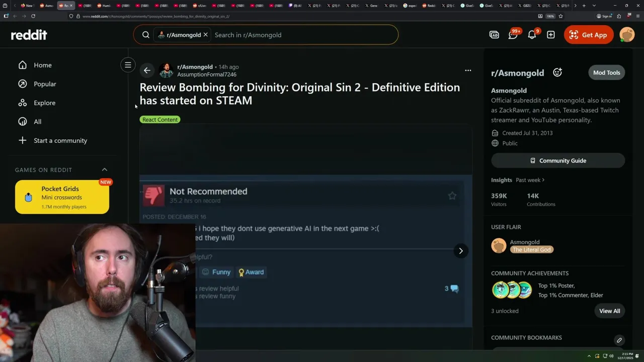This screenshot has width=644, height=362.
Task: Open the post image screenshot
Action: 305,250
